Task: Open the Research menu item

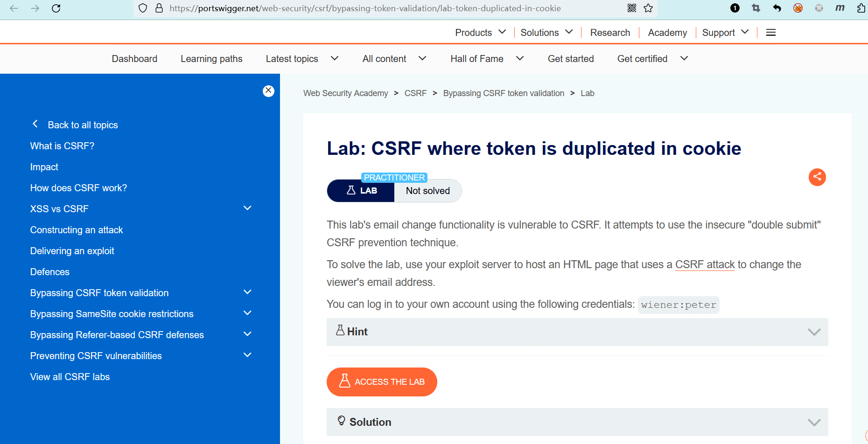Action: 610,32
